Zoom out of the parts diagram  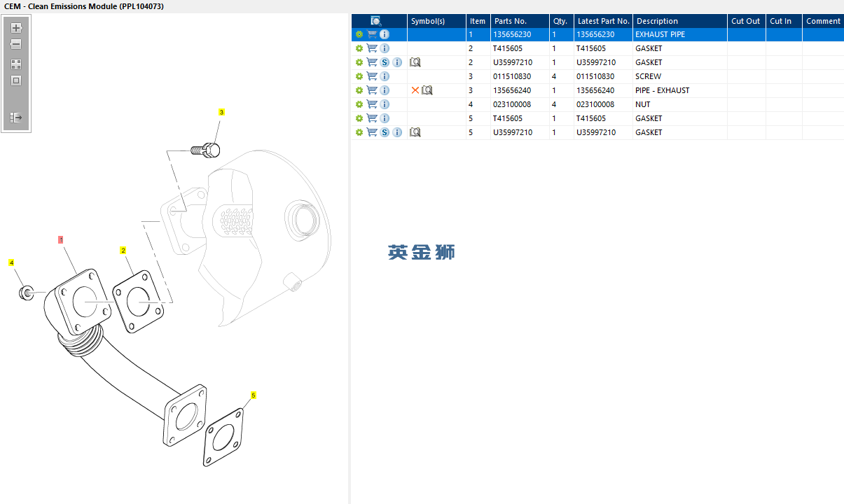(x=16, y=44)
